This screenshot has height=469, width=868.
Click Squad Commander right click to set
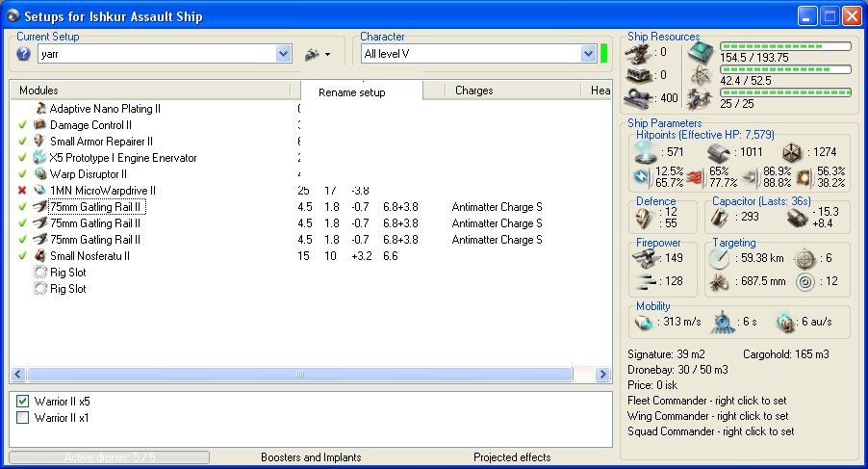711,431
